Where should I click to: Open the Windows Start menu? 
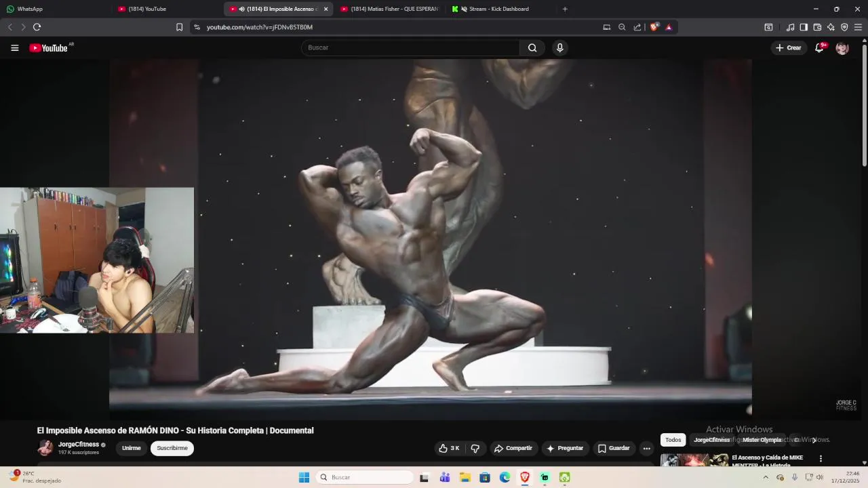(304, 477)
